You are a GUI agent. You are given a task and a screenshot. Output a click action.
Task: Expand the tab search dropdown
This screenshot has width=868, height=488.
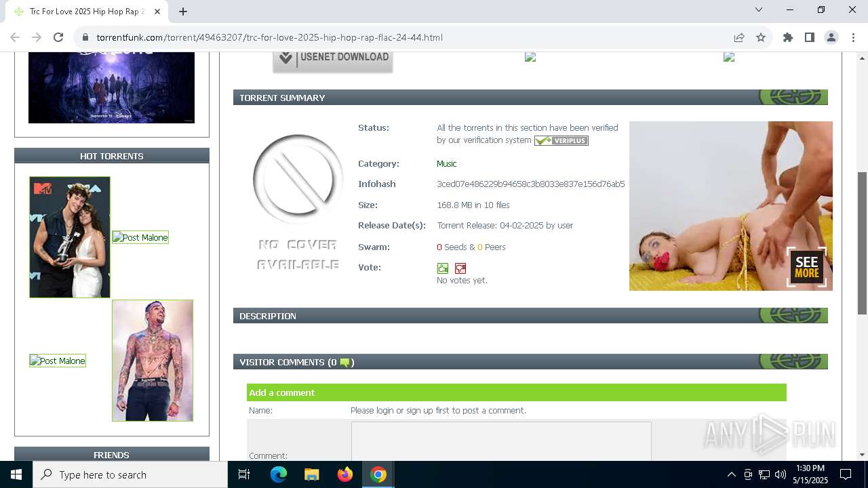759,9
